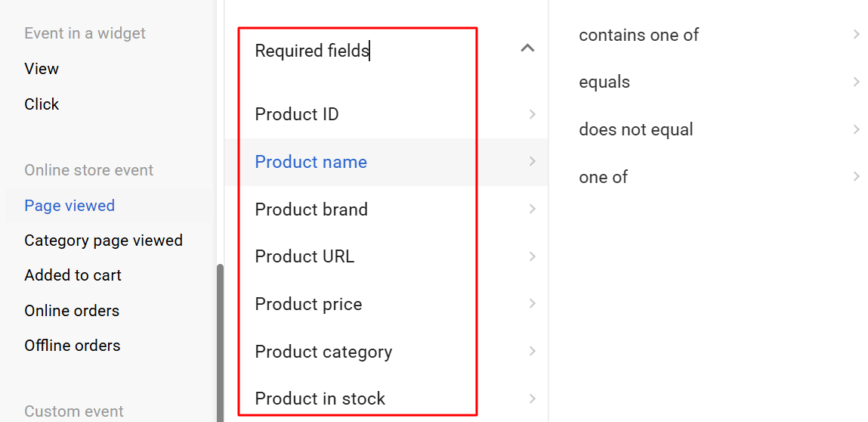This screenshot has width=868, height=422.
Task: Select Category page viewed event
Action: point(103,240)
